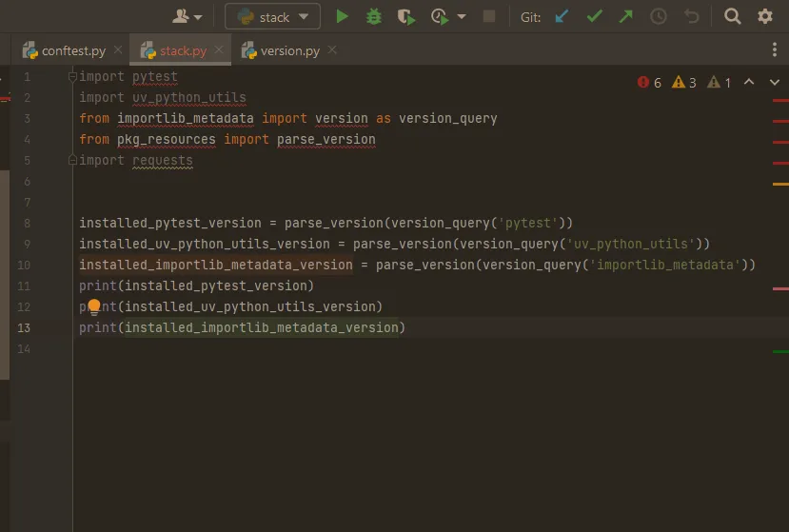Start debugging with the bug icon
This screenshot has height=532, width=789.
[373, 16]
